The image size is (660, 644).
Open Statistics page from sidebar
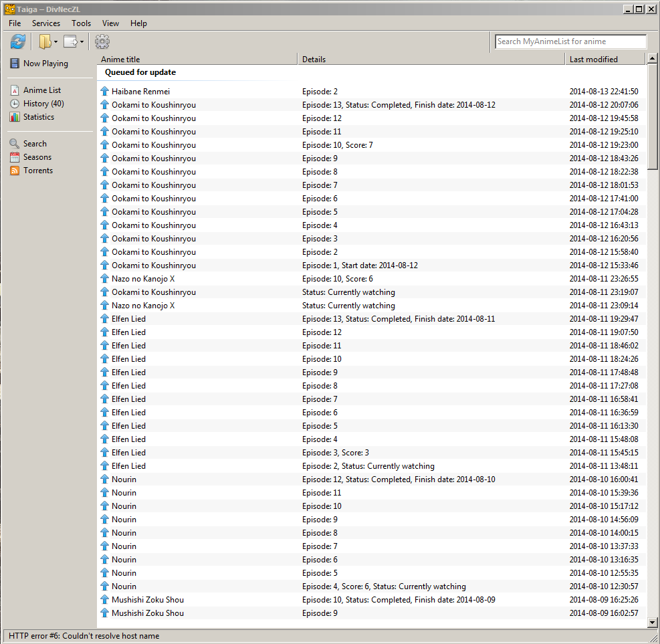point(39,117)
